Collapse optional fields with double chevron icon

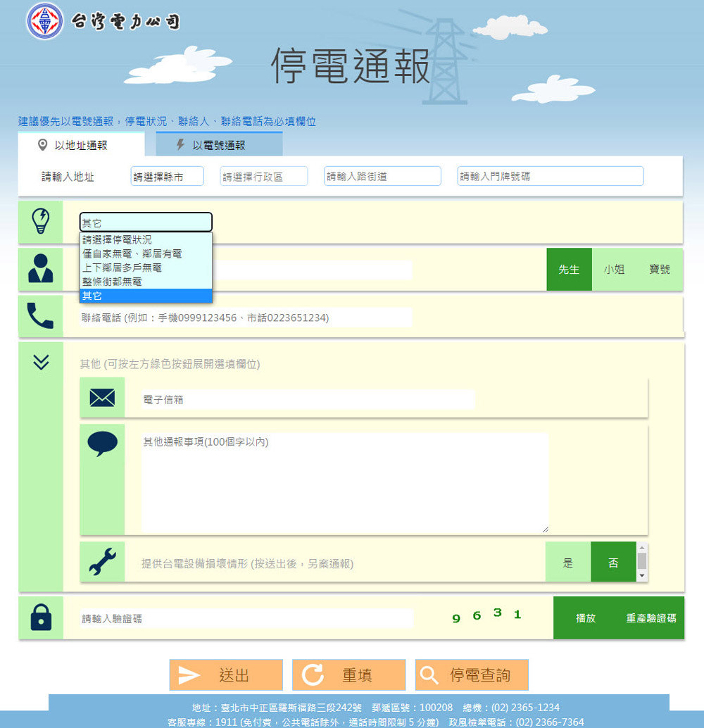[x=41, y=362]
